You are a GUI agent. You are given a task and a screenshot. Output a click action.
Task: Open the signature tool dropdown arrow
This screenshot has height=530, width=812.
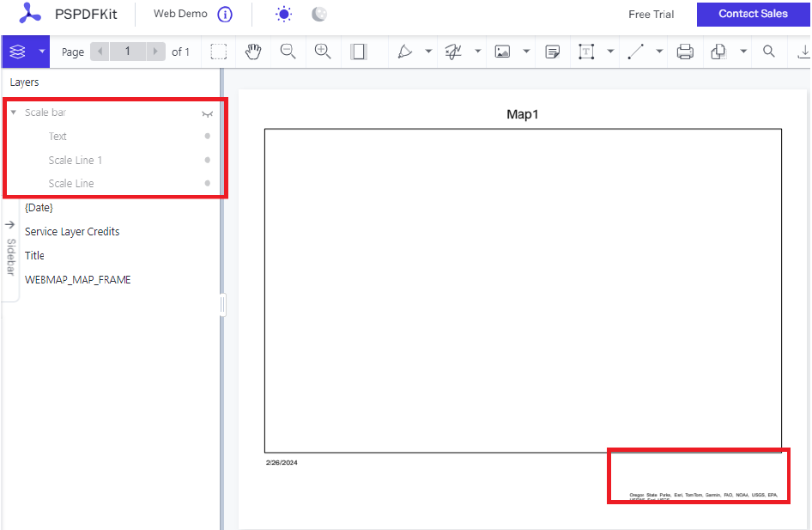[477, 52]
